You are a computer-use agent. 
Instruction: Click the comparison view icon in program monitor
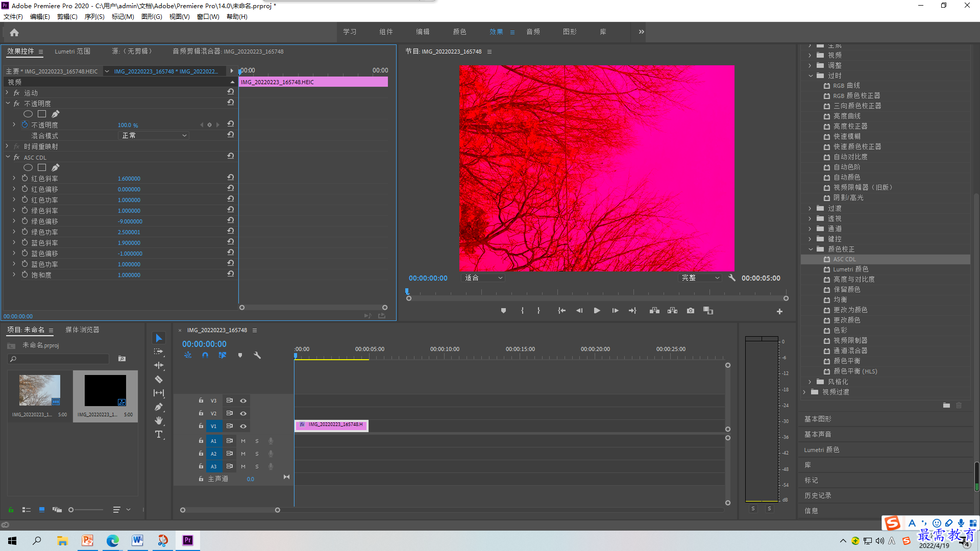click(x=708, y=311)
